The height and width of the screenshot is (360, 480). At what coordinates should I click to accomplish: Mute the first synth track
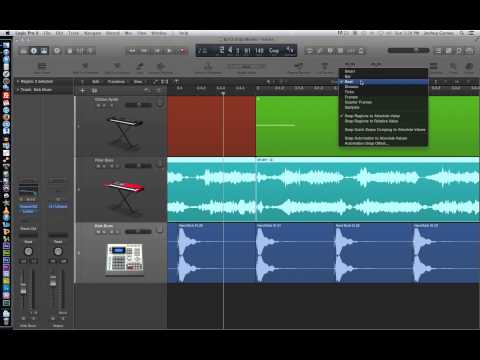[x=98, y=105]
